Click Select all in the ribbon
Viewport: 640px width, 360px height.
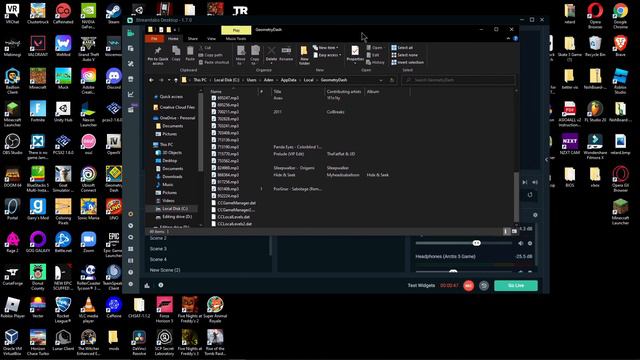pyautogui.click(x=402, y=48)
